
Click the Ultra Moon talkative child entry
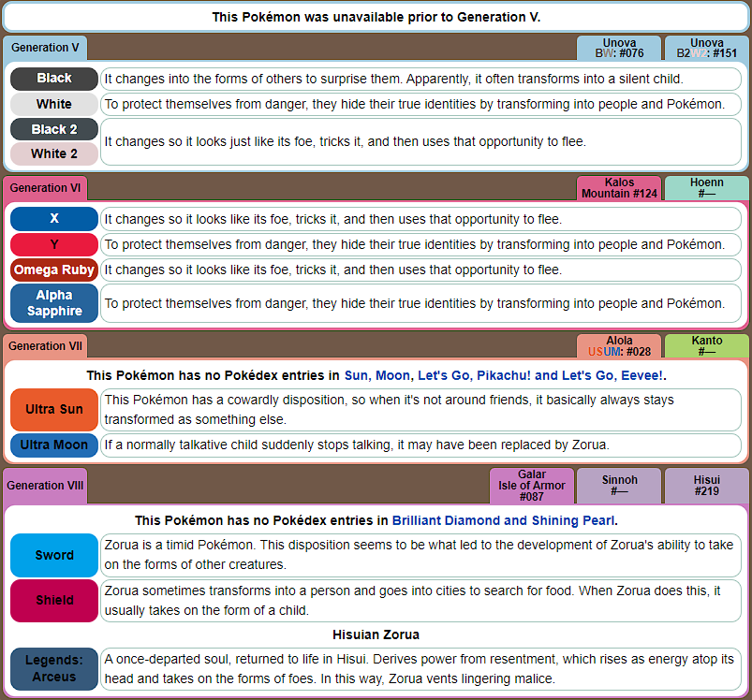click(420, 445)
